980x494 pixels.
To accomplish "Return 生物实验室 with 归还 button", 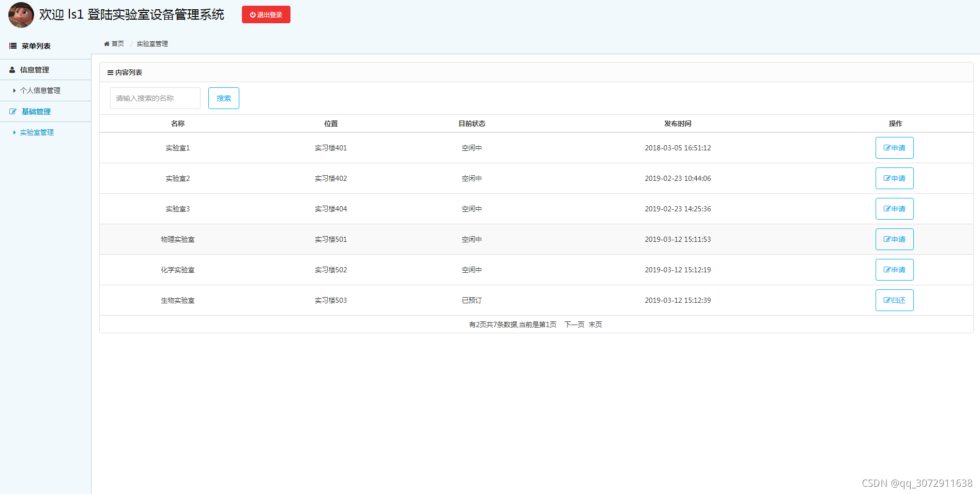I will click(x=895, y=300).
